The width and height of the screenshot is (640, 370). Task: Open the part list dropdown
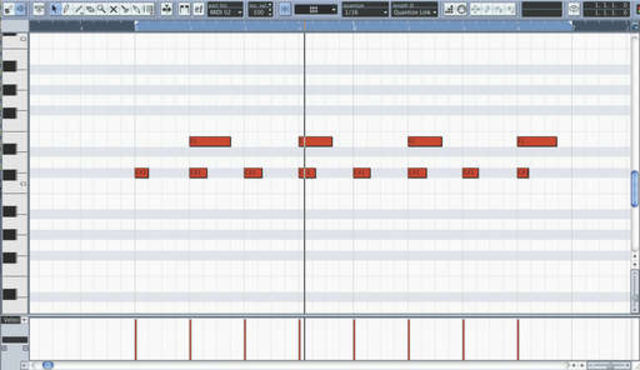(x=225, y=9)
